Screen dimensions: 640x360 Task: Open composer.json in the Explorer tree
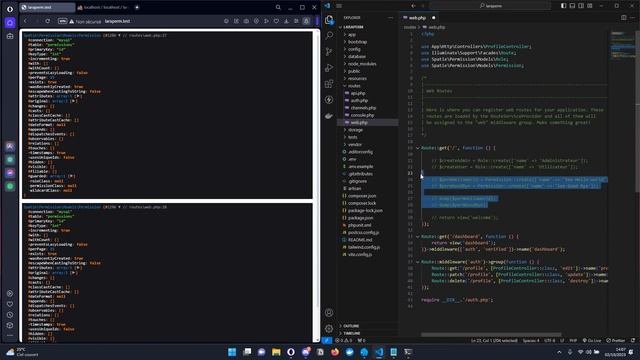point(362,196)
